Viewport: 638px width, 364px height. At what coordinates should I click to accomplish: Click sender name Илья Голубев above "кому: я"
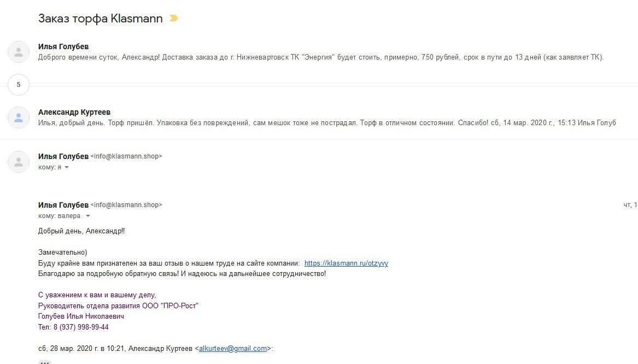(x=63, y=156)
